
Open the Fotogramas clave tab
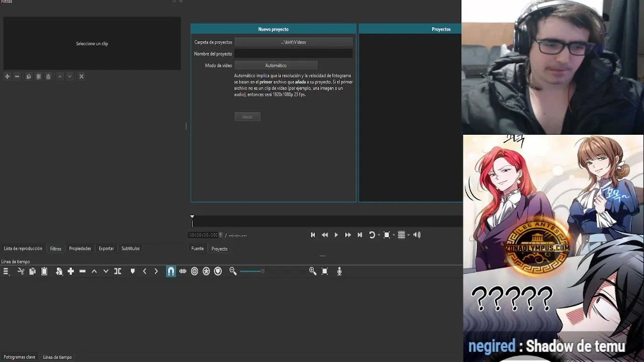coord(20,357)
